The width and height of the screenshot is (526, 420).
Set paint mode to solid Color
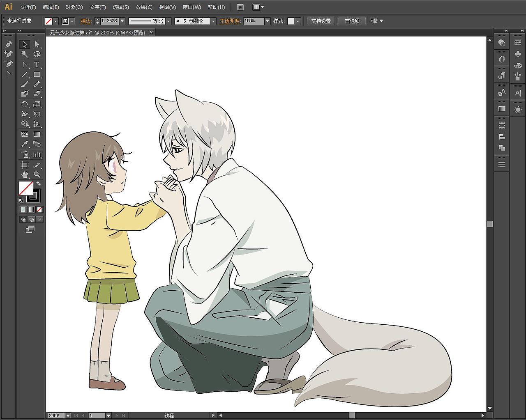click(x=23, y=209)
